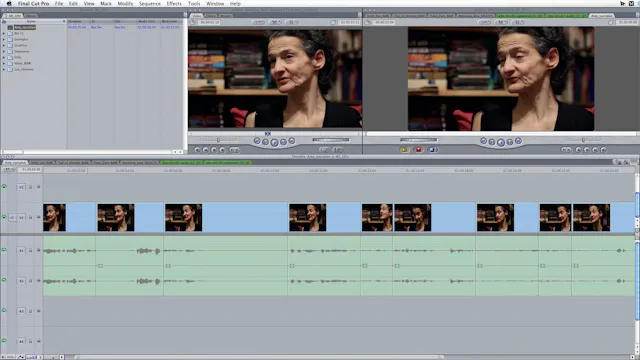The image size is (640, 360).
Task: Expand the Video_RAW bin
Action: coord(4,63)
